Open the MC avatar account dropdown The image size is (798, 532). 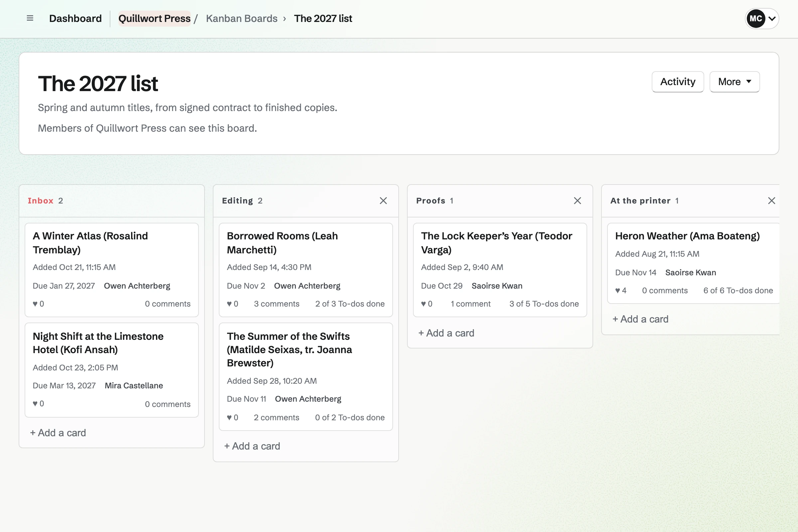pos(762,18)
